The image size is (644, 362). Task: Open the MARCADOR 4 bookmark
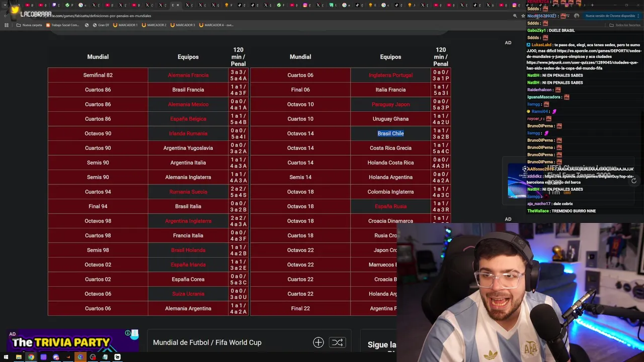216,25
